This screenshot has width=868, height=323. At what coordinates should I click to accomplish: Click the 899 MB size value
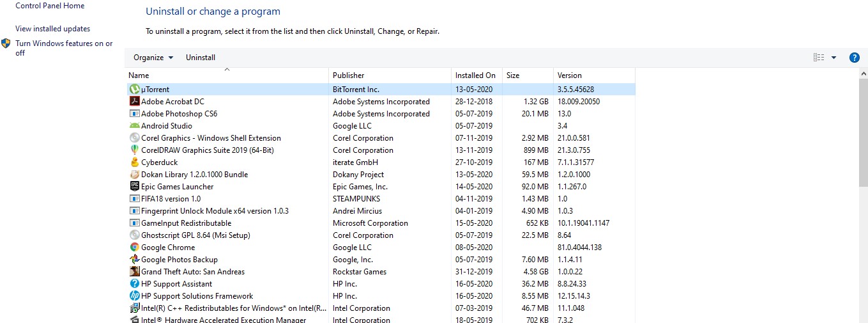coord(536,150)
